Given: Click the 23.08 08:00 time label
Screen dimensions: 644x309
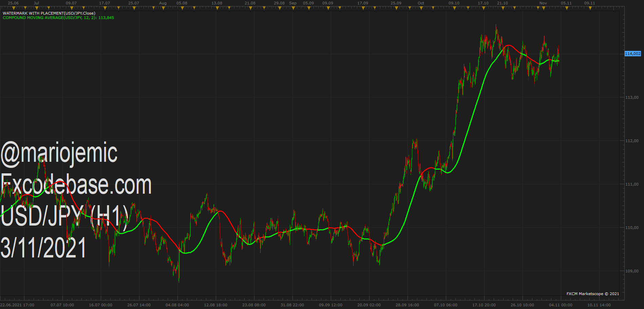Looking at the screenshot, I should pyautogui.click(x=254, y=305).
